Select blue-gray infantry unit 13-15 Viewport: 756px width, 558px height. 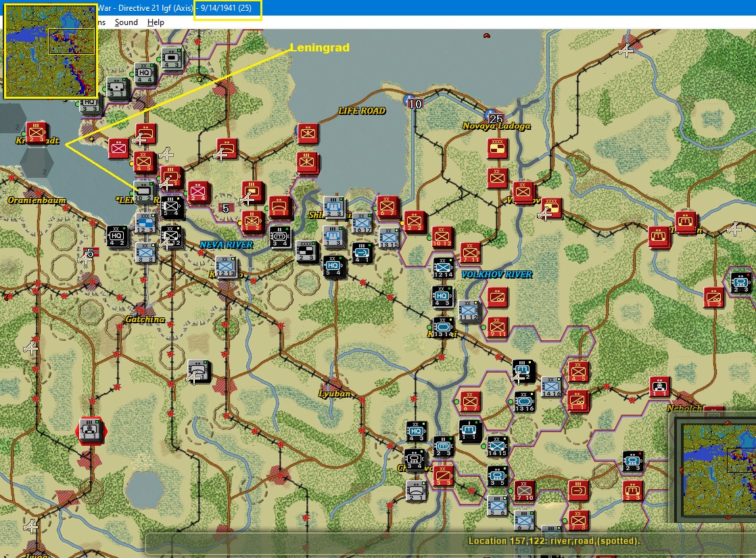point(389,238)
